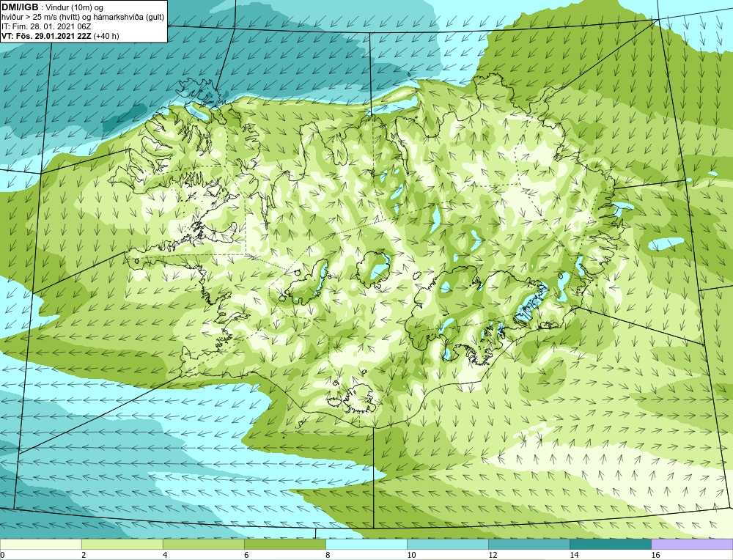Click the 0-2 m/s palest legend swatch
733x560 pixels.
[40, 544]
